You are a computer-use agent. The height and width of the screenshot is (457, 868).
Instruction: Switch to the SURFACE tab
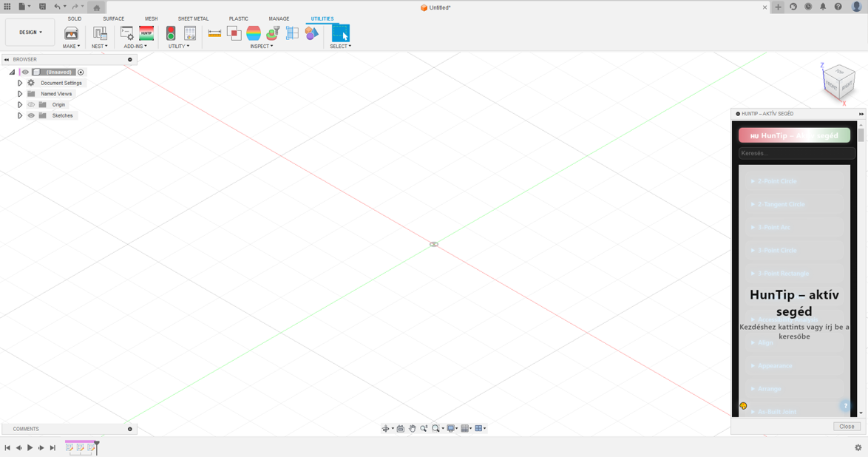pyautogui.click(x=113, y=18)
